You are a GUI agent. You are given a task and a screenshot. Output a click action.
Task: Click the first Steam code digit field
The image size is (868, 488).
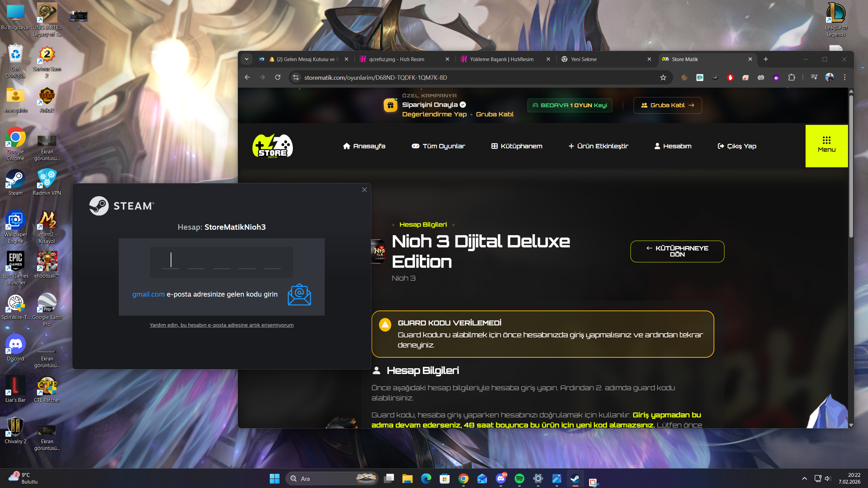(171, 260)
